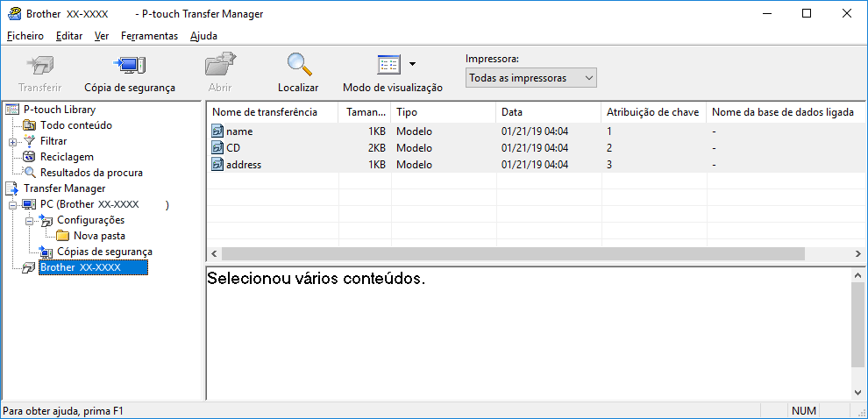Viewport: 868px width, 419px height.
Task: Collapse the Configurações tree node
Action: point(29,220)
